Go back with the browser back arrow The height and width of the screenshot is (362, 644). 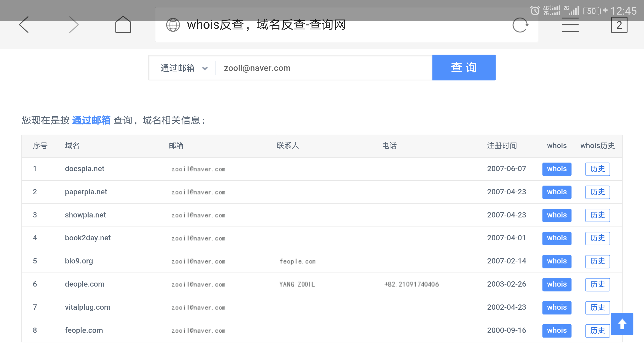[x=24, y=25]
